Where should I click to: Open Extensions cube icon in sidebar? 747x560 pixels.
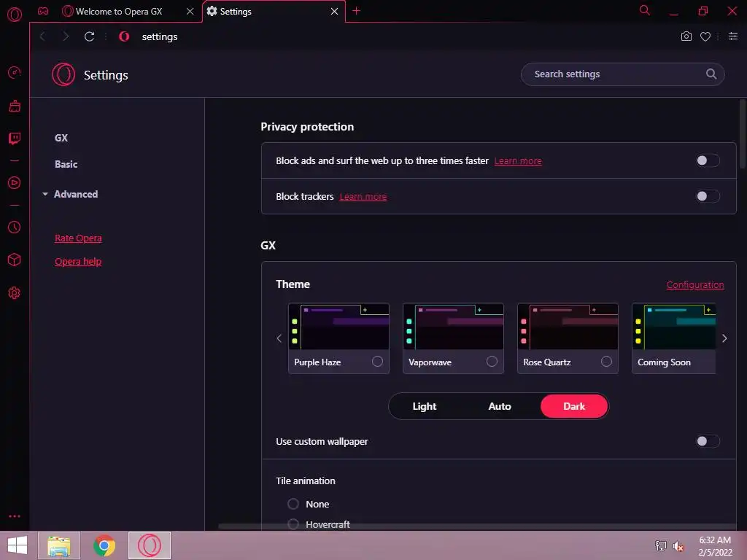[15, 260]
